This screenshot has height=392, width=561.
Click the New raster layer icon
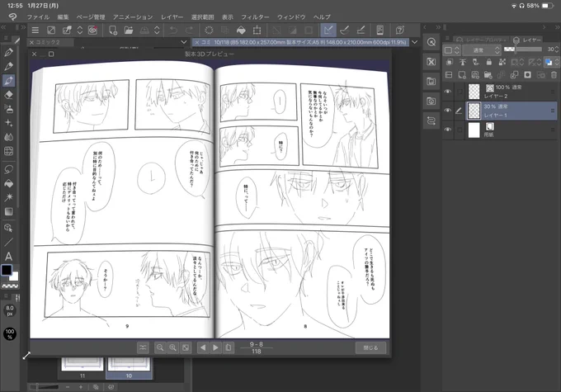click(x=462, y=75)
